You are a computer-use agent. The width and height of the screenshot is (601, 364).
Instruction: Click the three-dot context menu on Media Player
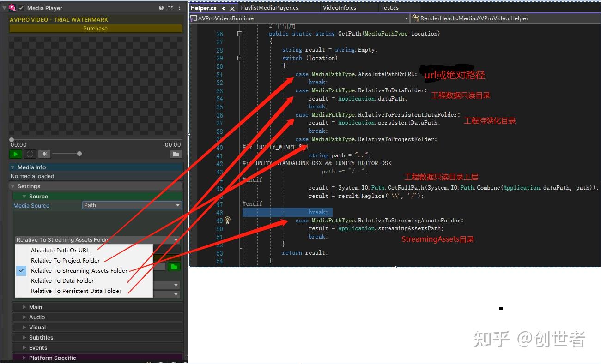[x=180, y=8]
